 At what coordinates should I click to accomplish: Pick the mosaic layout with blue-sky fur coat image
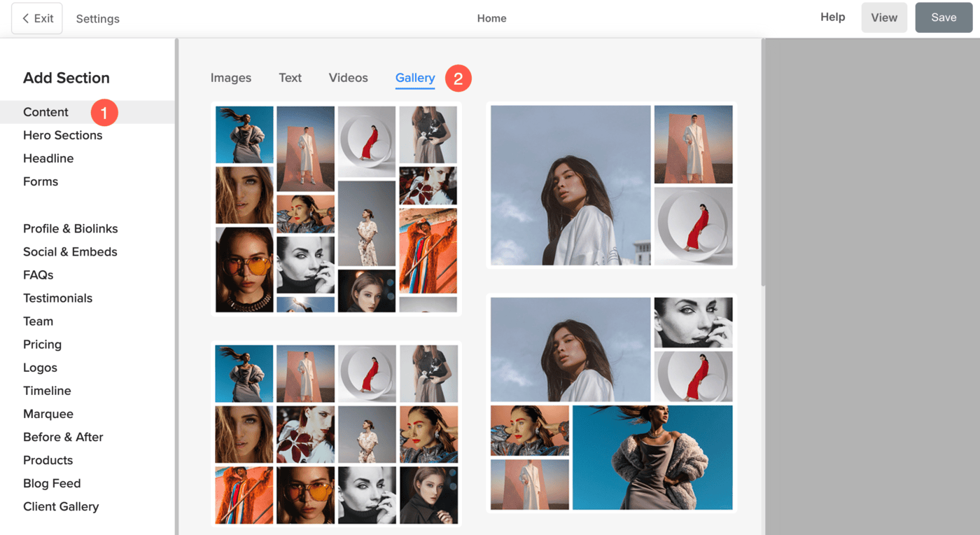pyautogui.click(x=611, y=403)
